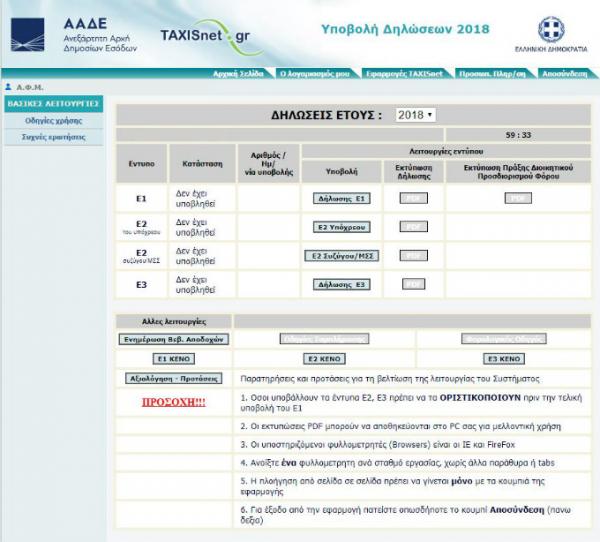
Task: Click the TAXISnet.gr logo
Action: [204, 36]
